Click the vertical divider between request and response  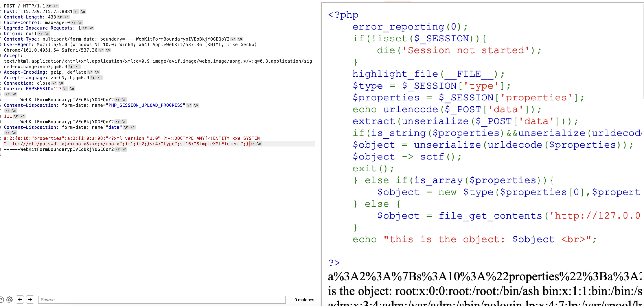(x=320, y=150)
